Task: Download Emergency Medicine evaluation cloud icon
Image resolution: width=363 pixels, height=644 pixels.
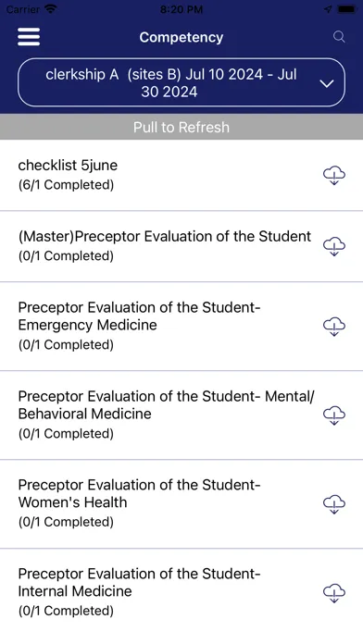Action: pos(333,327)
